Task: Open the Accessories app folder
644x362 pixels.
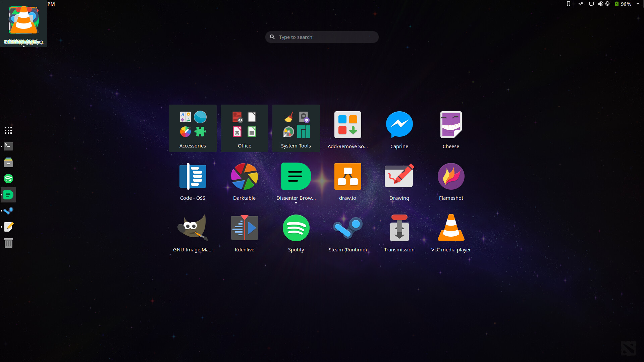Action: 193,128
